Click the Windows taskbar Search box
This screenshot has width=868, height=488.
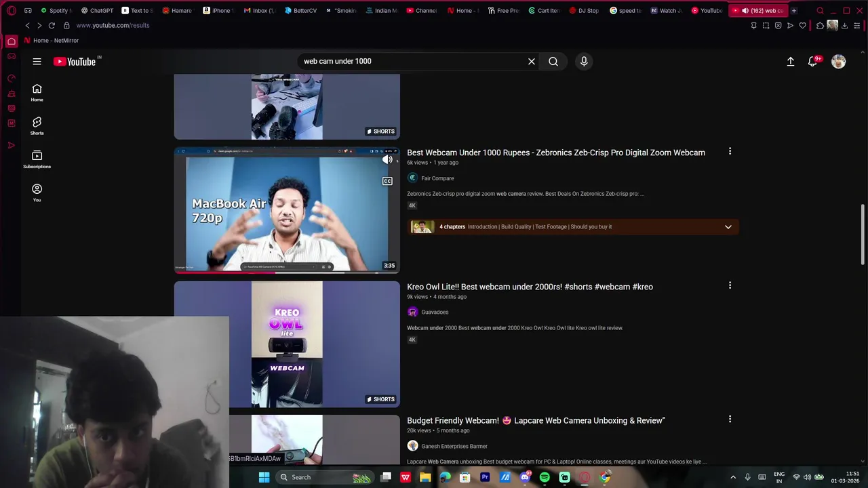pyautogui.click(x=324, y=477)
